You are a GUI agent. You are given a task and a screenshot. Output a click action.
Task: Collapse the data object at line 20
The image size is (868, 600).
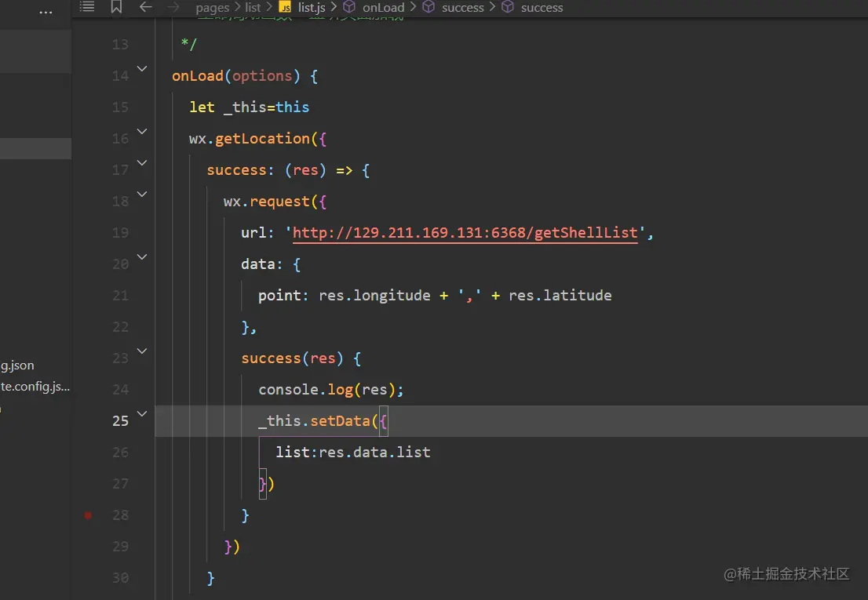point(141,257)
